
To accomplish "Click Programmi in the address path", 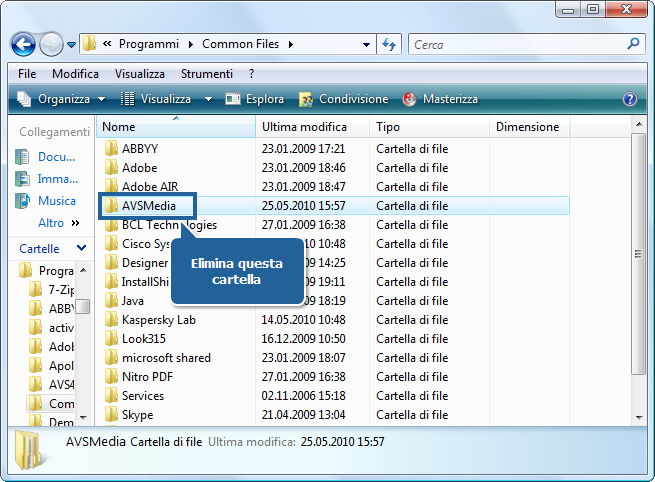I will [x=149, y=44].
